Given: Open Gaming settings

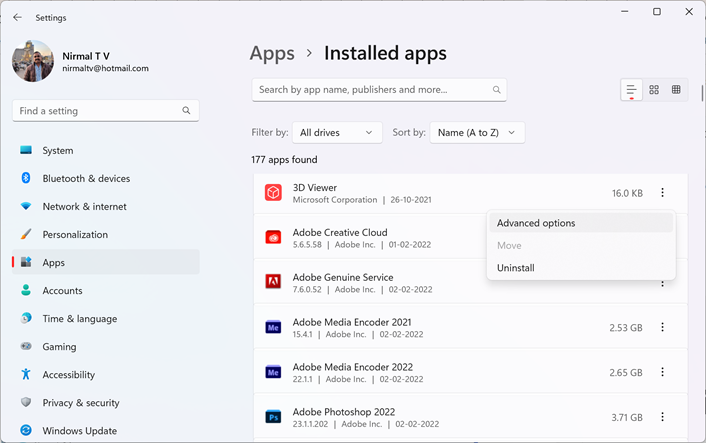Looking at the screenshot, I should [x=106, y=347].
